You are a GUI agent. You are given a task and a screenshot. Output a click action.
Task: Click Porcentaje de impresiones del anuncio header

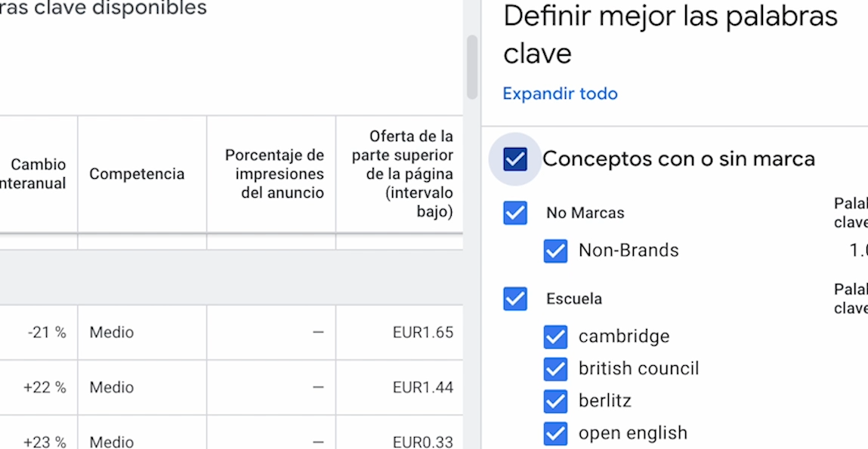[x=274, y=174]
